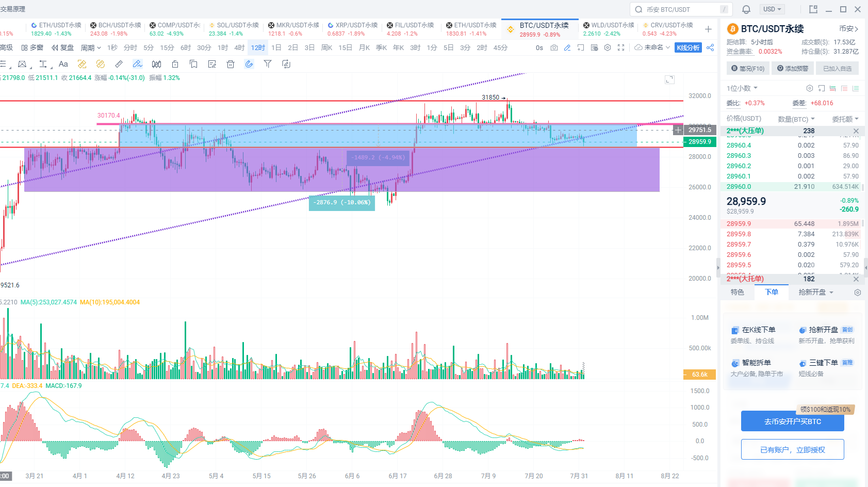Expand the text-height tool submenu

click(x=52, y=67)
